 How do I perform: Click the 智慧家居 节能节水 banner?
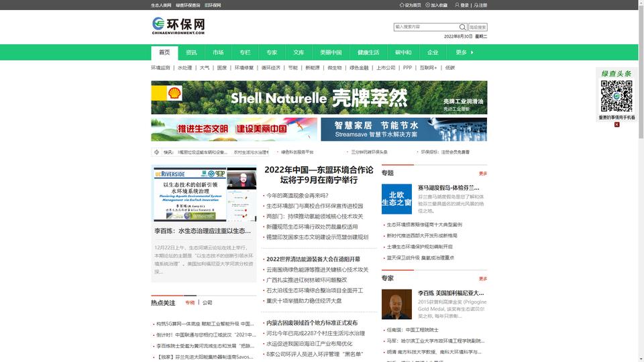pyautogui.click(x=404, y=129)
